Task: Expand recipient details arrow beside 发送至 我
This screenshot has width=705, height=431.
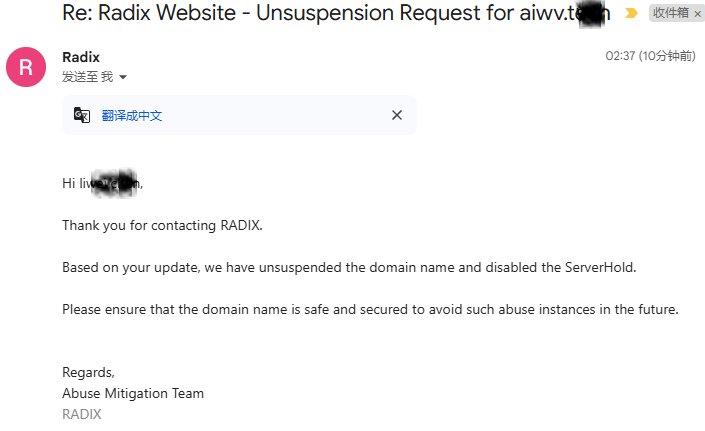Action: [123, 77]
